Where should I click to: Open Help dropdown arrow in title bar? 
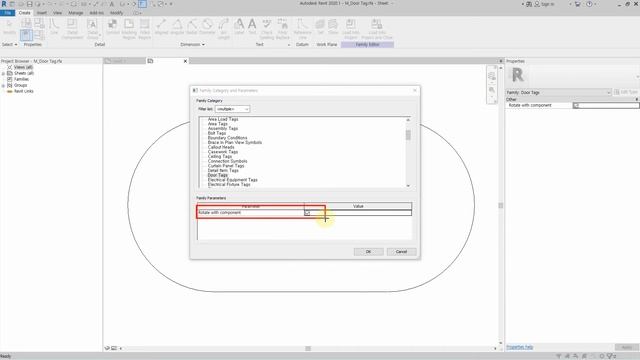(x=595, y=4)
